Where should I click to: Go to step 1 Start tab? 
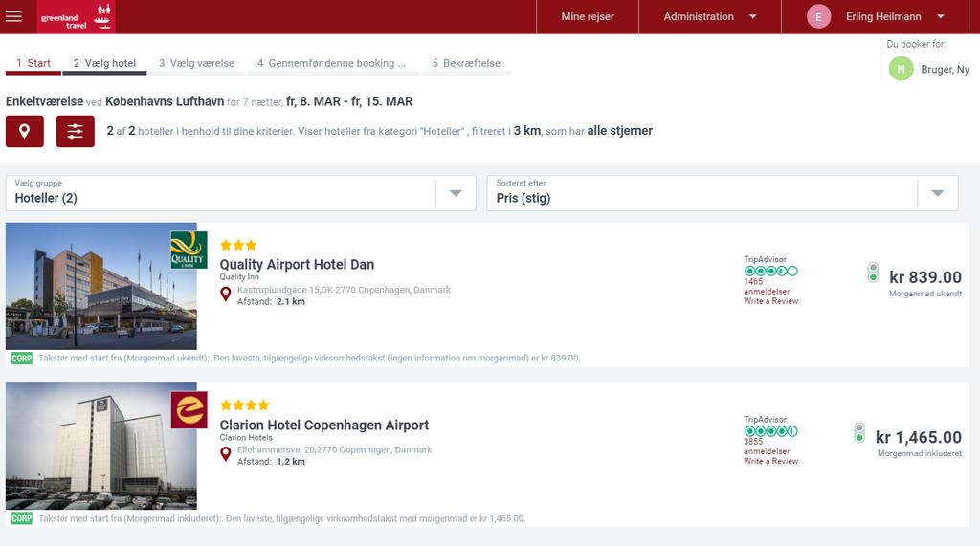(x=33, y=63)
